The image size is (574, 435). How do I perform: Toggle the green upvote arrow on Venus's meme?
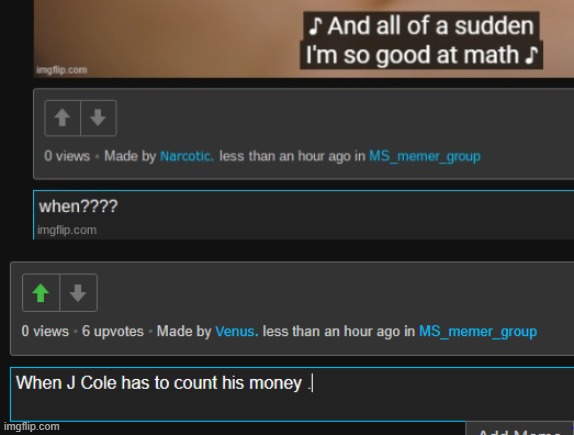pyautogui.click(x=41, y=293)
